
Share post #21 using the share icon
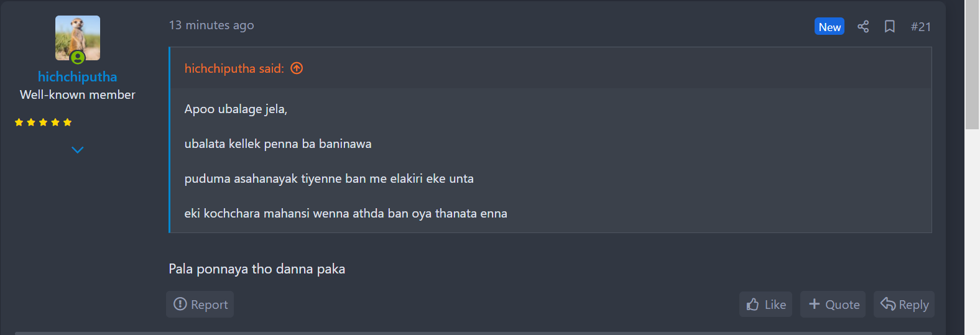click(x=863, y=26)
